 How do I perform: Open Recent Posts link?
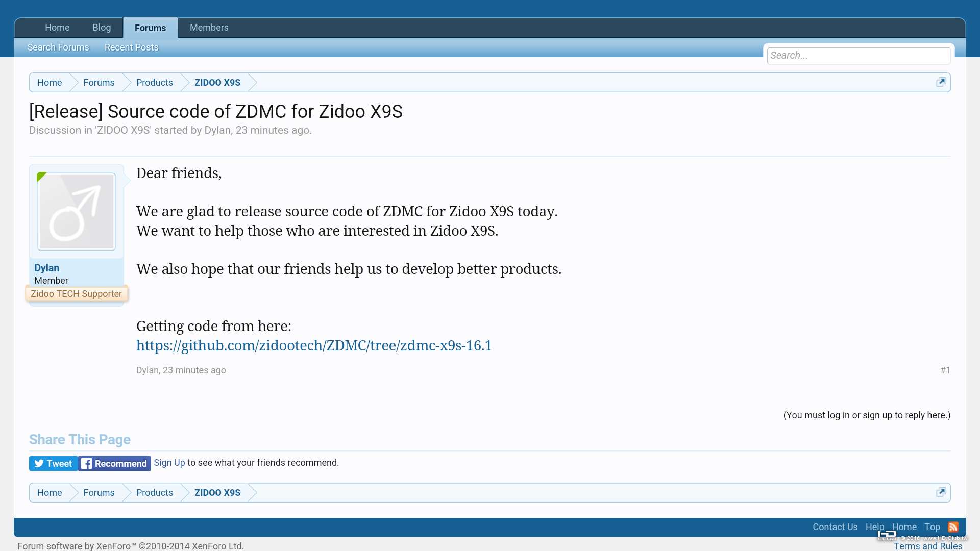click(x=131, y=47)
